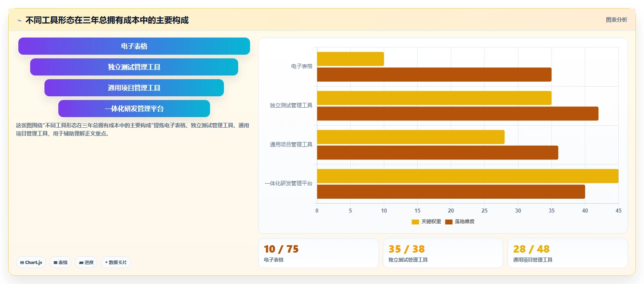Click the 独立测试管理工具 y-axis label
Screen dimensions: 644x284
point(291,105)
